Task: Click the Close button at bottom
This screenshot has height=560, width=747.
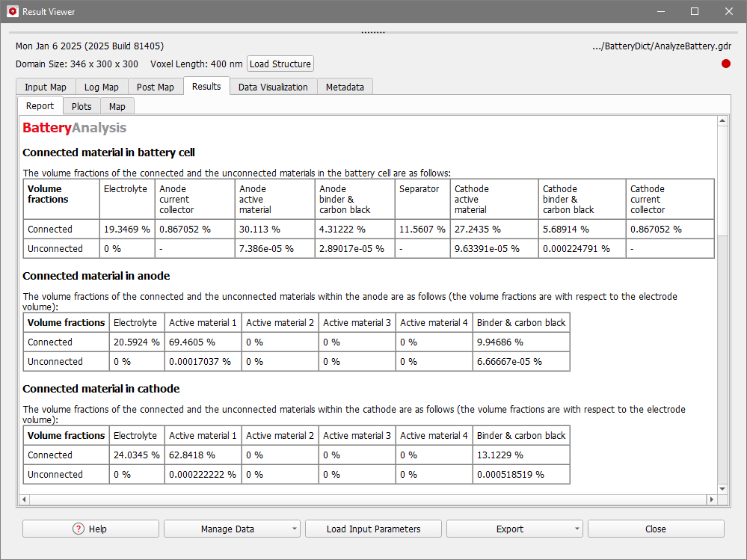Action: coord(656,529)
